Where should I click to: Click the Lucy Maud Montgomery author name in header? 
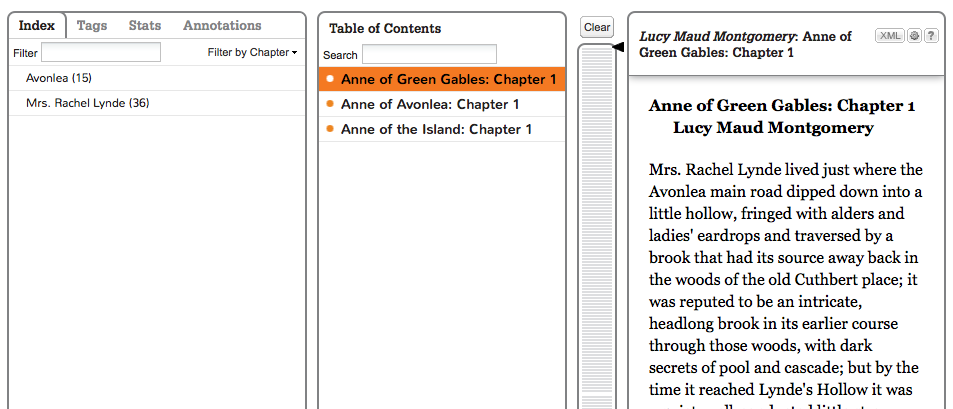point(718,36)
